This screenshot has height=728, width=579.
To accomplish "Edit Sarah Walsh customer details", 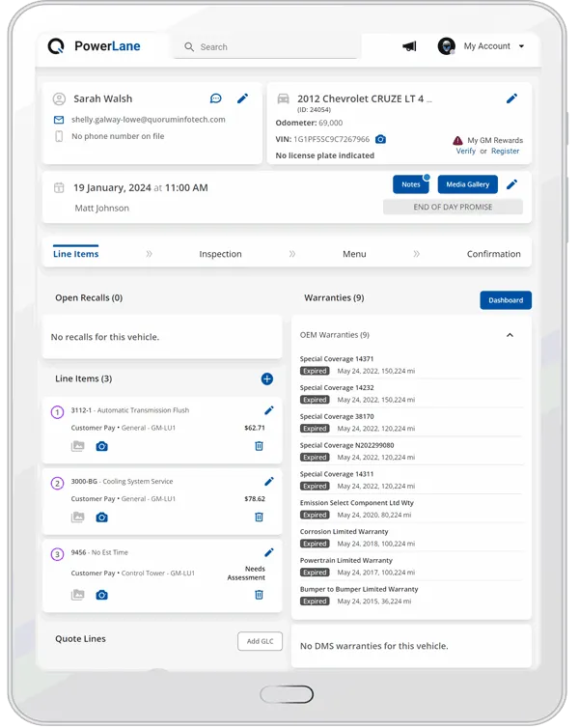I will [x=242, y=98].
